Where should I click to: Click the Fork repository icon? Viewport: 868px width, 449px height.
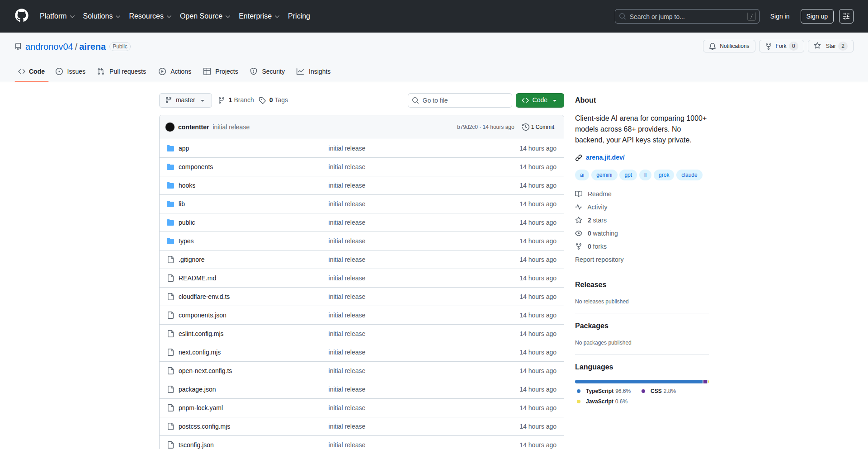click(x=769, y=46)
